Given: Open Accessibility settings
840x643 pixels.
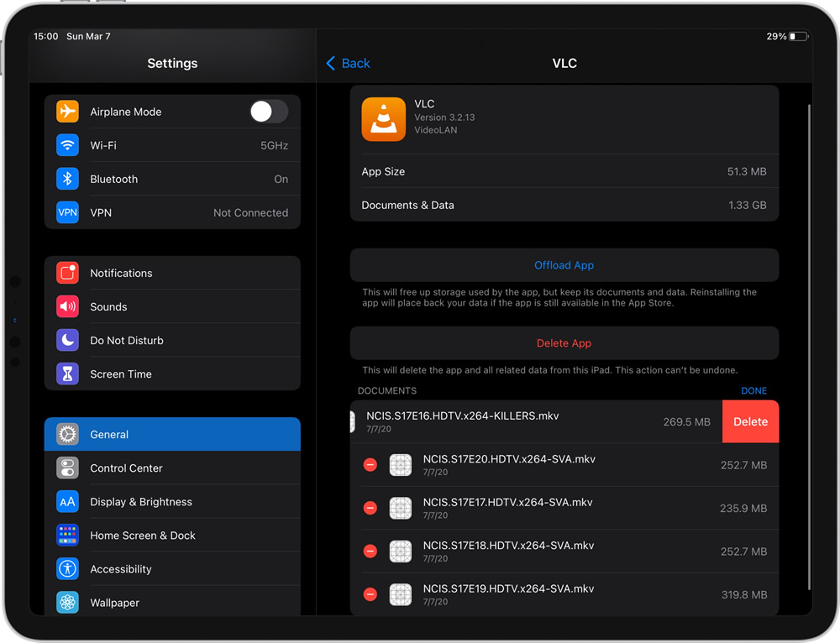Looking at the screenshot, I should coord(172,569).
